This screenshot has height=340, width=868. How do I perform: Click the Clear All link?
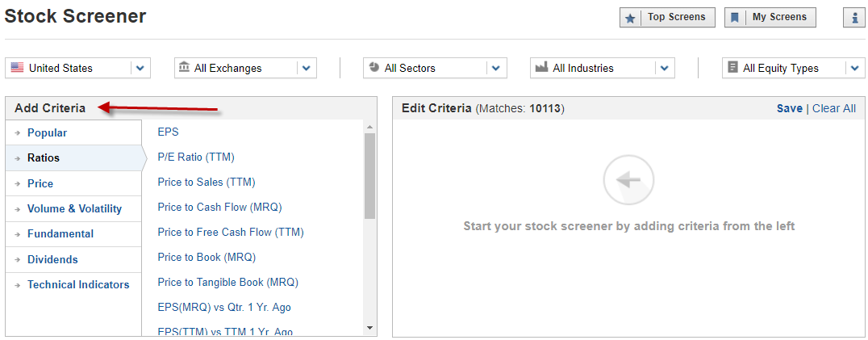coord(834,108)
